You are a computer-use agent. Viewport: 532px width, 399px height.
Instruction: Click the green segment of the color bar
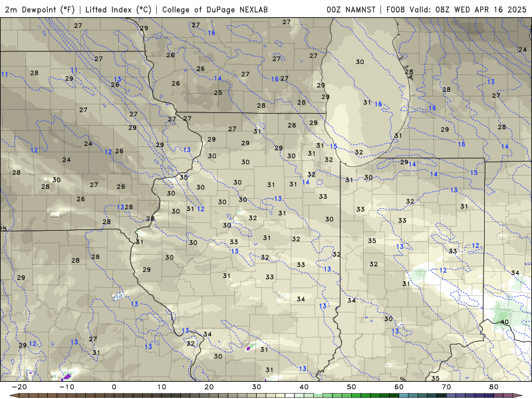pyautogui.click(x=356, y=396)
